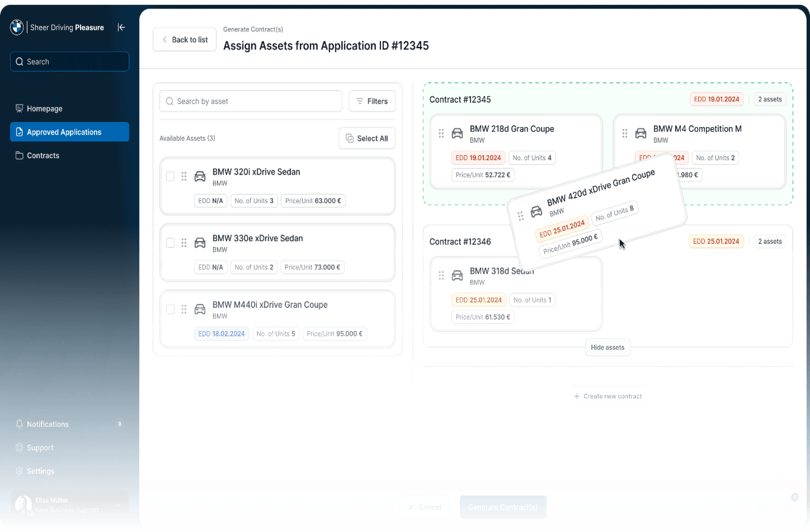
Task: Click drag handle on BMW 320i xDrive Sedan
Action: coord(184,176)
